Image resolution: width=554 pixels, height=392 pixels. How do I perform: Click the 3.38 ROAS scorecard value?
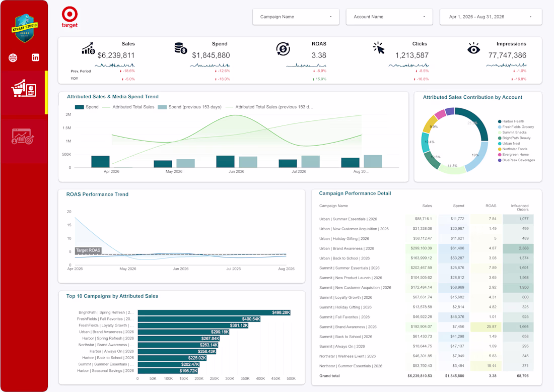[x=319, y=55]
